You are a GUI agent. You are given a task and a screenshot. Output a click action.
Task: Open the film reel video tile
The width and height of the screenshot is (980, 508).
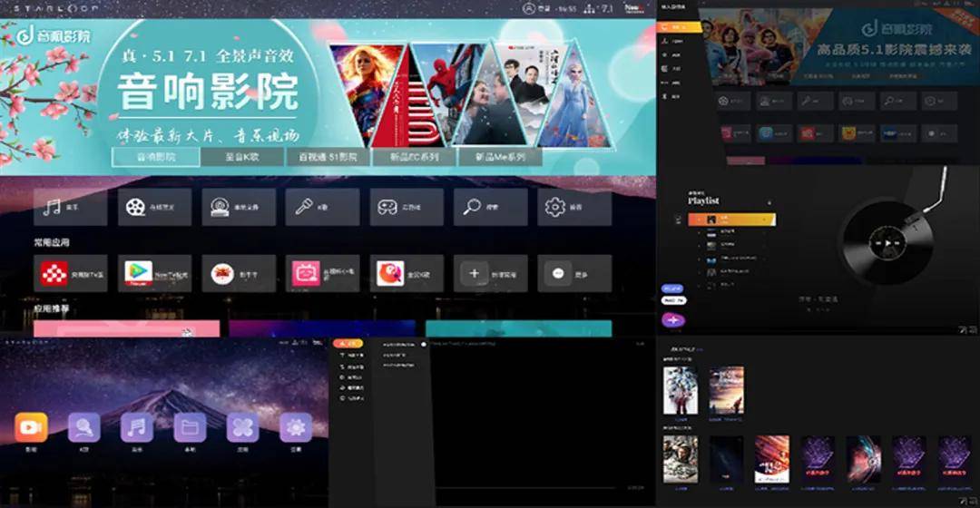click(154, 207)
